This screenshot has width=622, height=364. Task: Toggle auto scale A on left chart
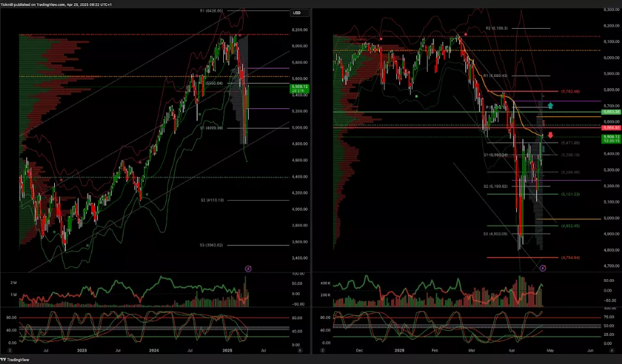click(x=300, y=350)
